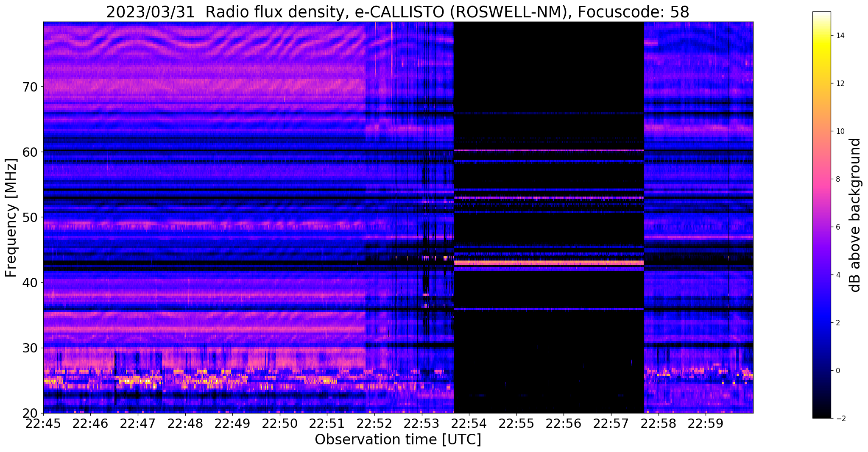Click the 'dB above background' colorbar label
This screenshot has height=452, width=868.
click(855, 215)
